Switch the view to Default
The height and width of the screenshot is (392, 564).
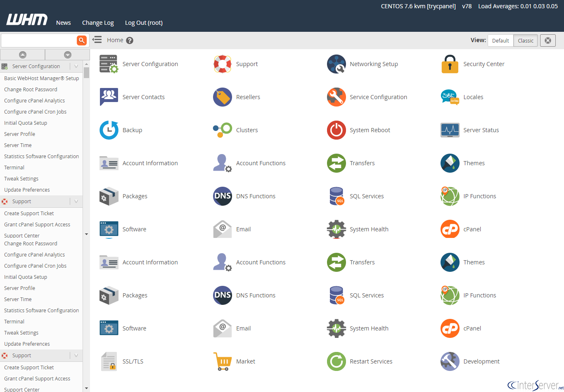tap(500, 40)
